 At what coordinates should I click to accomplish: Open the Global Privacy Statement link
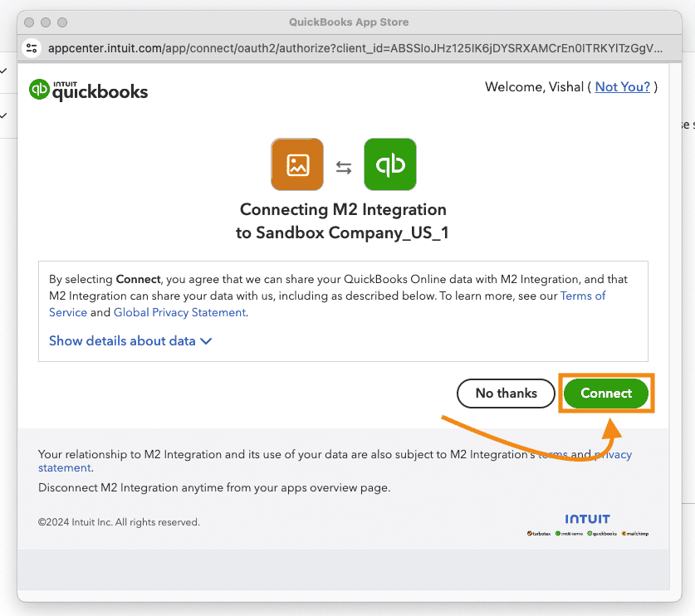[179, 312]
